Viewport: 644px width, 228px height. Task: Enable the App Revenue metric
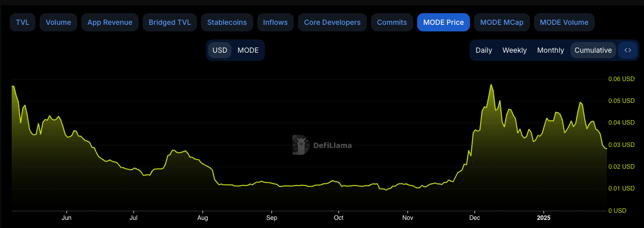[110, 22]
